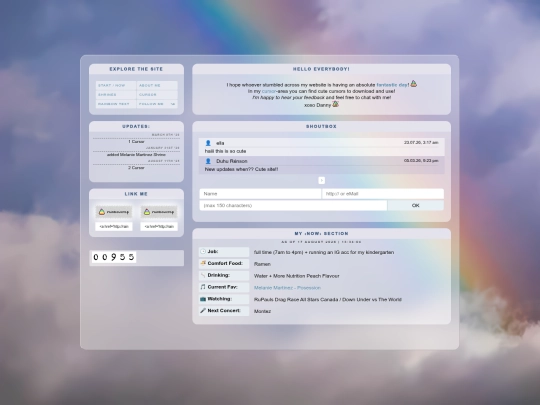540x405 pixels.
Task: Click ella's message 'haiii this is so cute'
Action: pyautogui.click(x=225, y=151)
